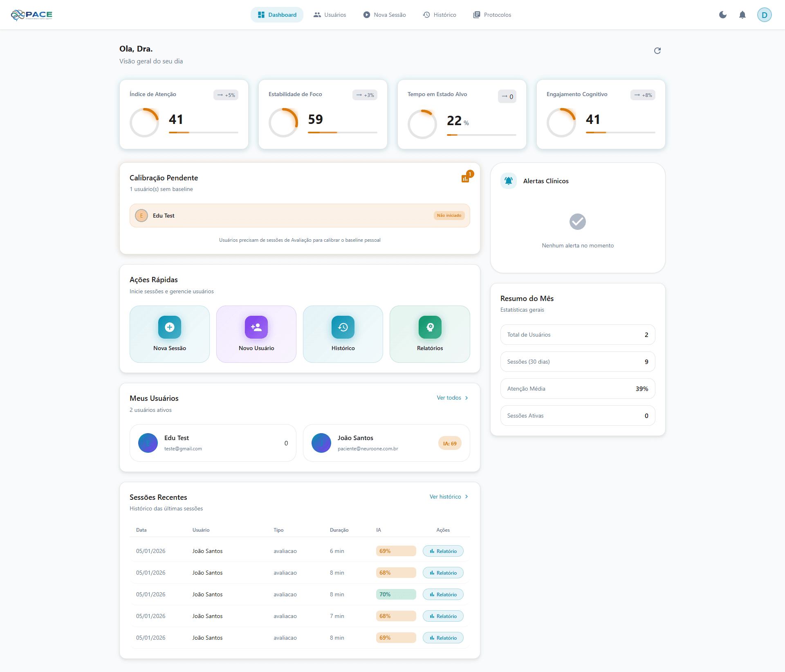Screen dimensions: 785x672
Task: Follow the Ver todos link
Action: tap(453, 398)
